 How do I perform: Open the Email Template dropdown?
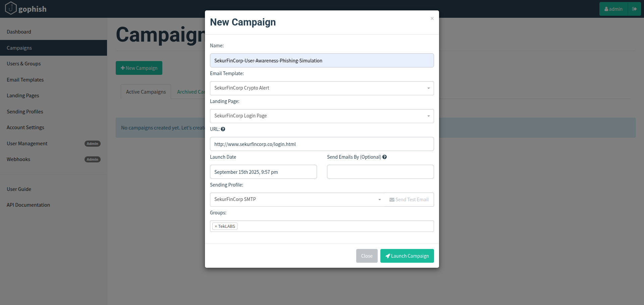tap(322, 88)
